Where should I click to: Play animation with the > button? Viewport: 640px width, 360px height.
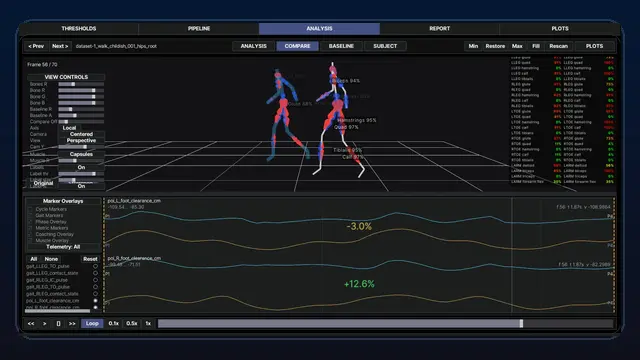tap(45, 323)
